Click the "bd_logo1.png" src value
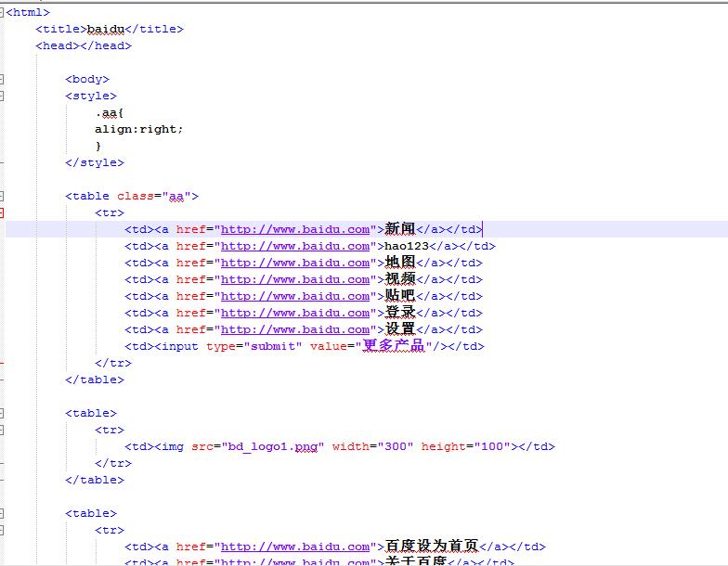The image size is (728, 566). [273, 447]
